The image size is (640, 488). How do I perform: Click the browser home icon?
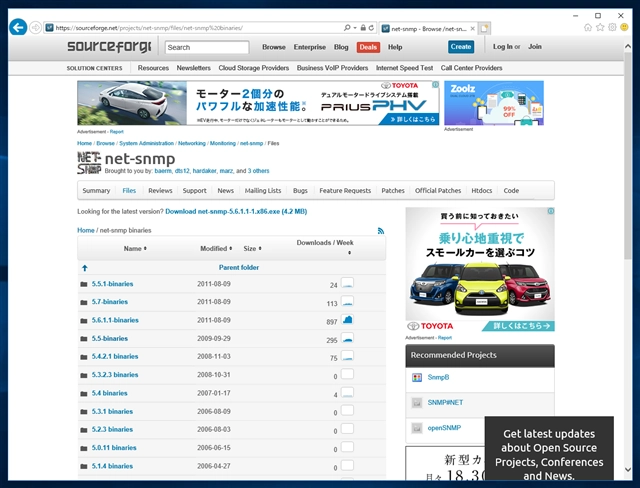(x=588, y=27)
